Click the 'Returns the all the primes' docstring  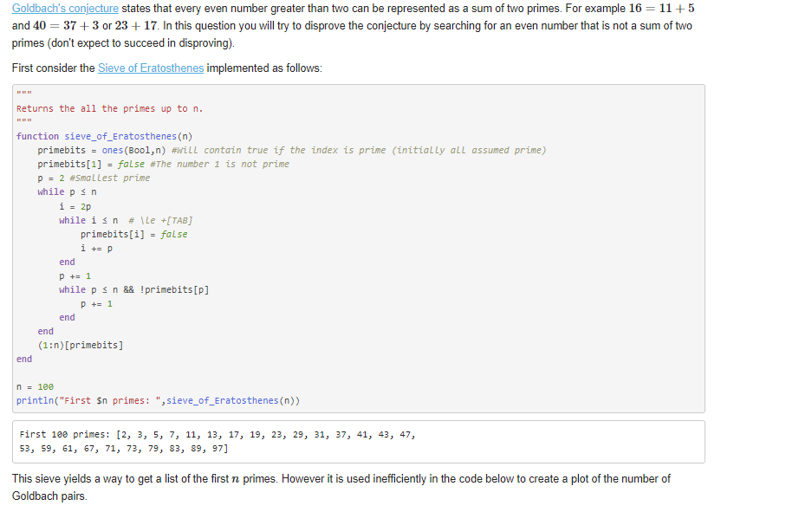[x=110, y=108]
